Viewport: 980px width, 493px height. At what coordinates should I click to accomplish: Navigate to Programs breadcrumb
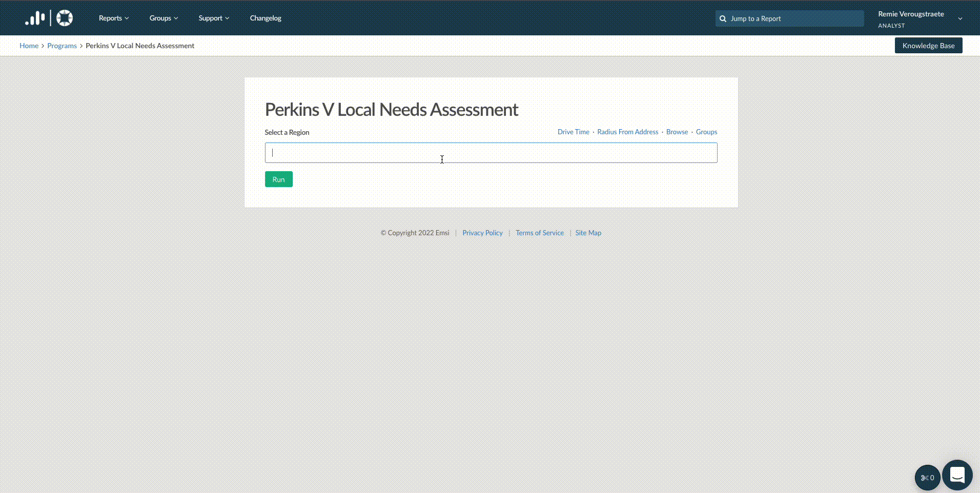click(x=62, y=46)
